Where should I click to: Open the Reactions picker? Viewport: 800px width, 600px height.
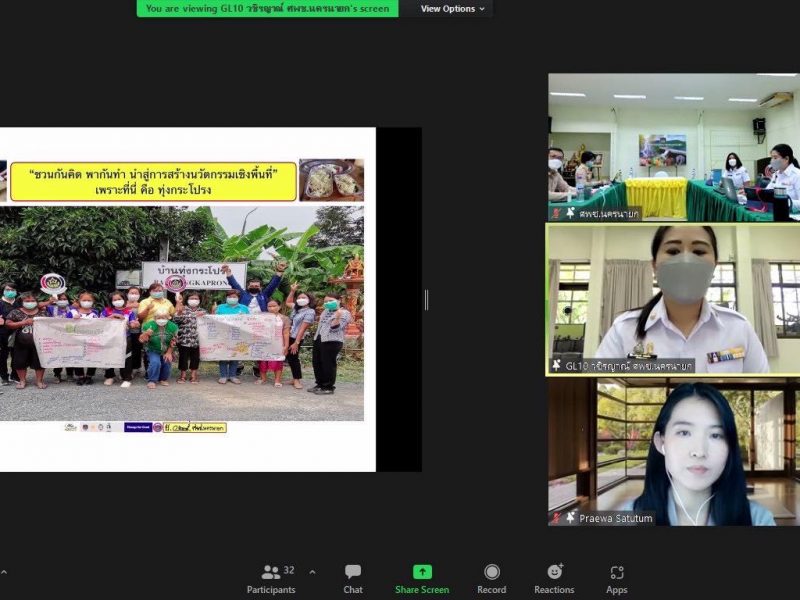(554, 578)
